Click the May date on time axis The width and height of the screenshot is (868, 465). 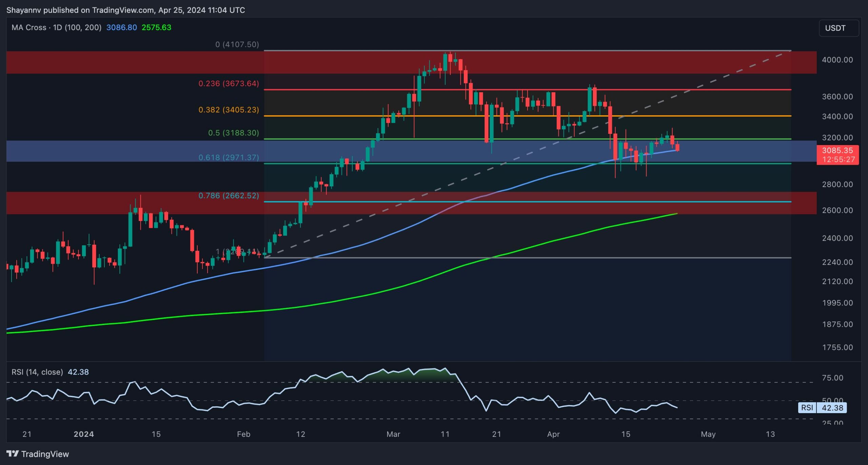(x=708, y=434)
